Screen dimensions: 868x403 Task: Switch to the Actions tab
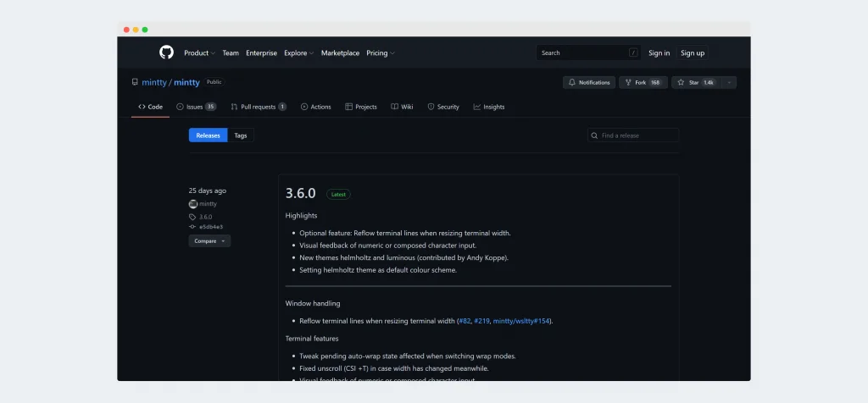(x=315, y=107)
